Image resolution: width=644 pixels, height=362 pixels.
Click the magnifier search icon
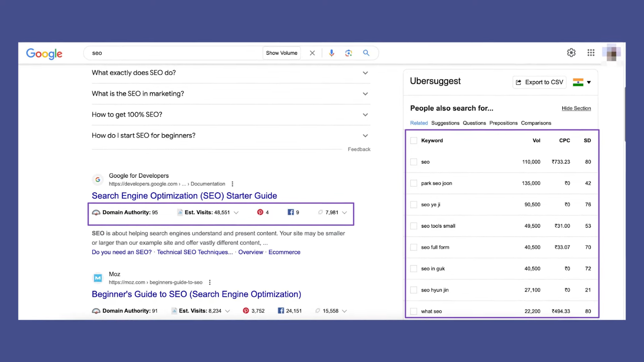tap(366, 53)
